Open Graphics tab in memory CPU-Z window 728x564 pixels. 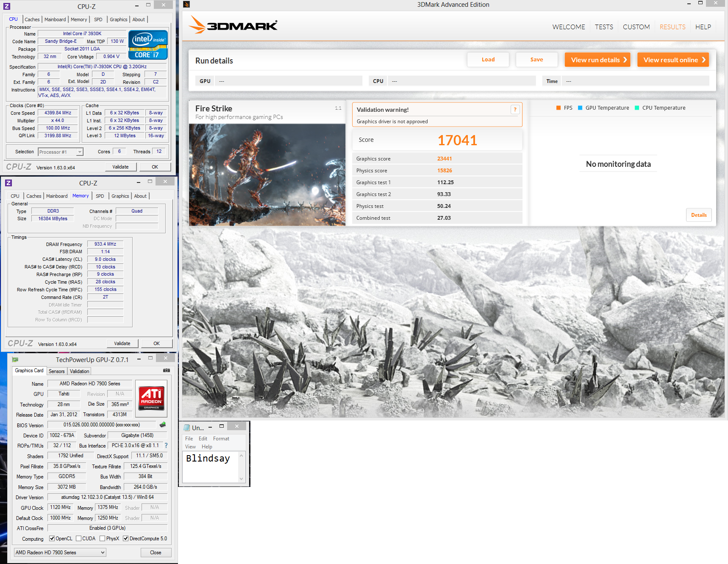point(120,196)
